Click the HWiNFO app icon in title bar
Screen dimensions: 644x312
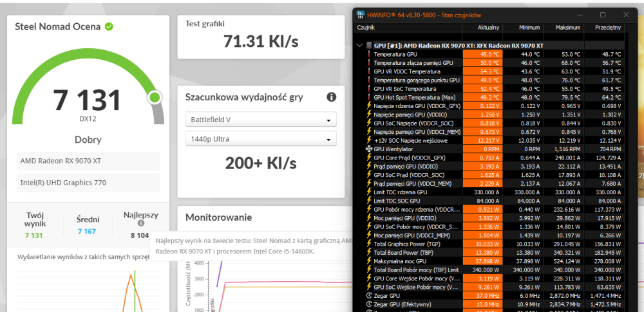pos(361,15)
